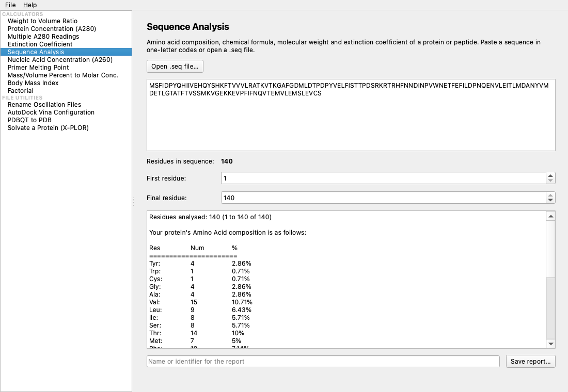This screenshot has height=392, width=568.
Task: Click the First residue input field
Action: pyautogui.click(x=383, y=178)
